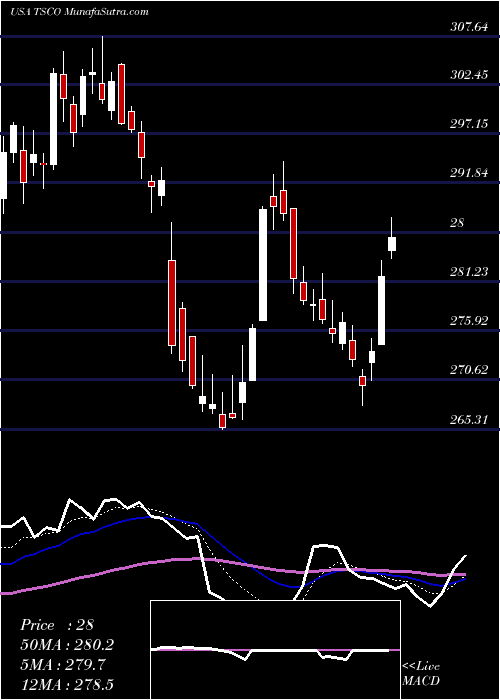
Task: Select the 281.23 price level label
Action: (x=469, y=271)
